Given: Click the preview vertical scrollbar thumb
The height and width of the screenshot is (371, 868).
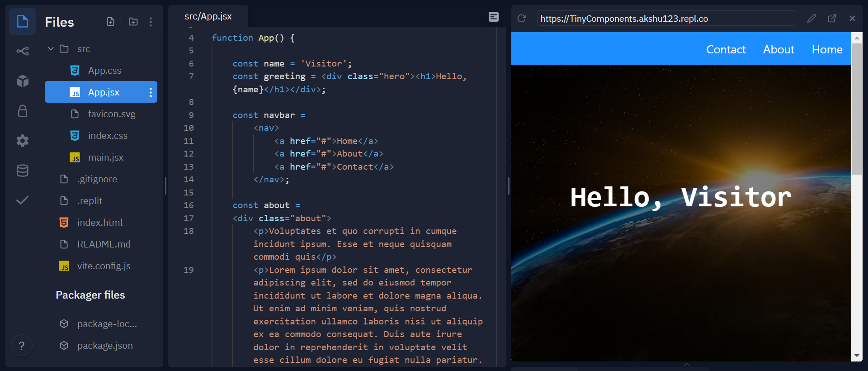Looking at the screenshot, I should (x=857, y=109).
